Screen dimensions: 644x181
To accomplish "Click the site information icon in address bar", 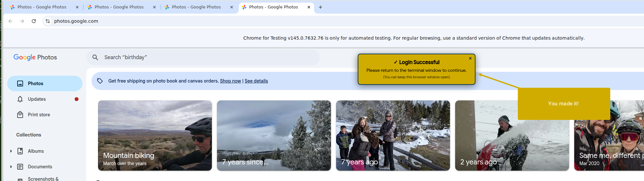I will [x=48, y=21].
